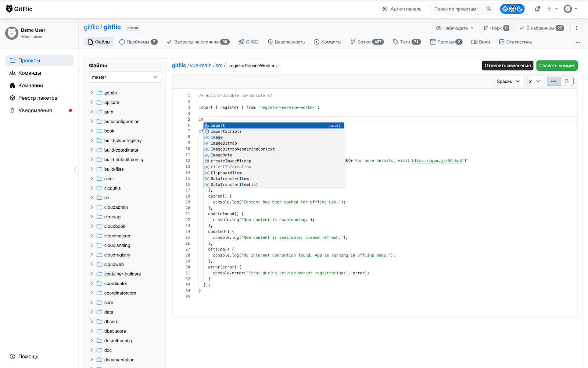Open Компании in left sidebar

[x=39, y=85]
